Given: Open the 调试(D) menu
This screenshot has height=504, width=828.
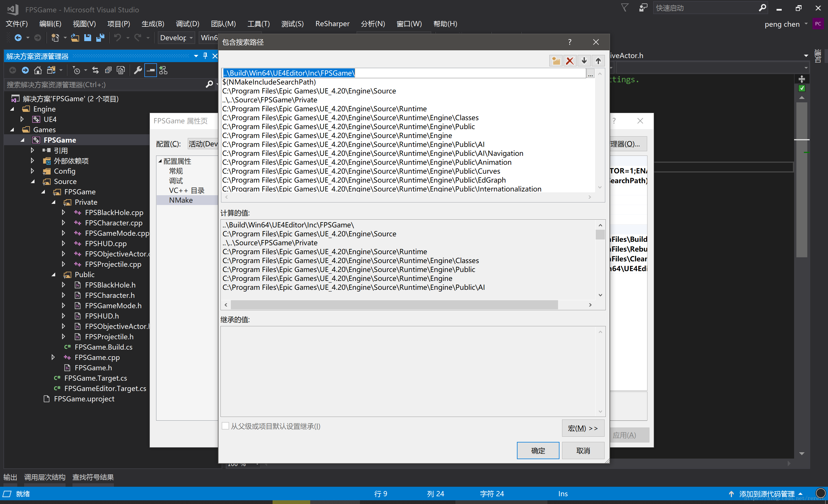Looking at the screenshot, I should (x=187, y=24).
